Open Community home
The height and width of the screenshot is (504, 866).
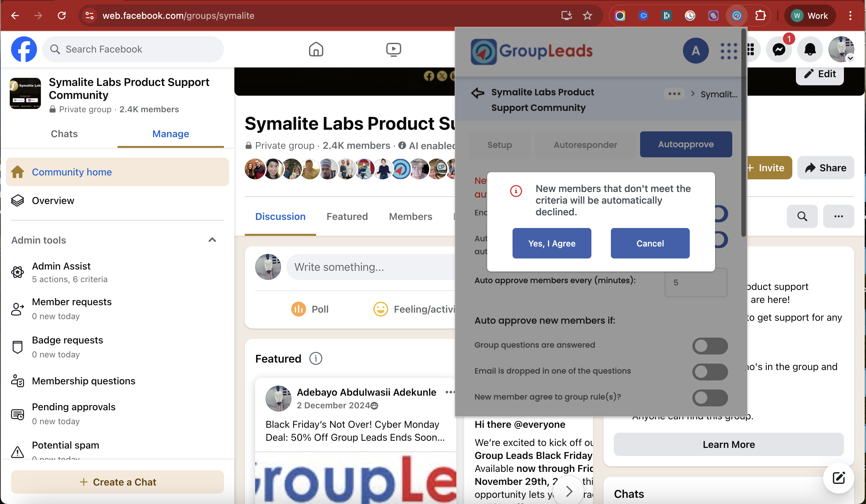(118, 172)
